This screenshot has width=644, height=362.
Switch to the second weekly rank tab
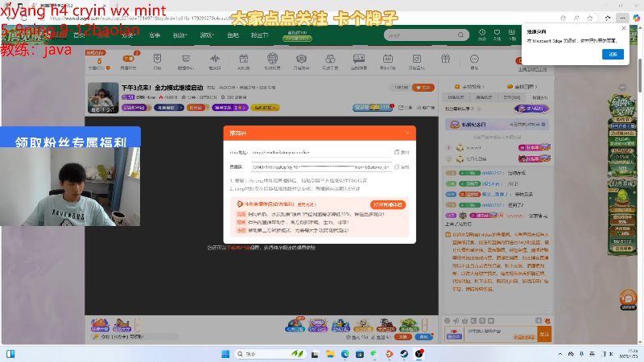(x=484, y=97)
